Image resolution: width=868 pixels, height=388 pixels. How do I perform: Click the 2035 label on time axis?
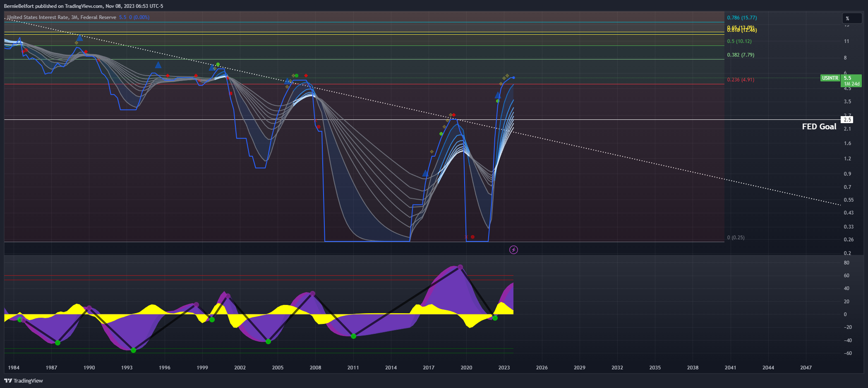pyautogui.click(x=655, y=368)
